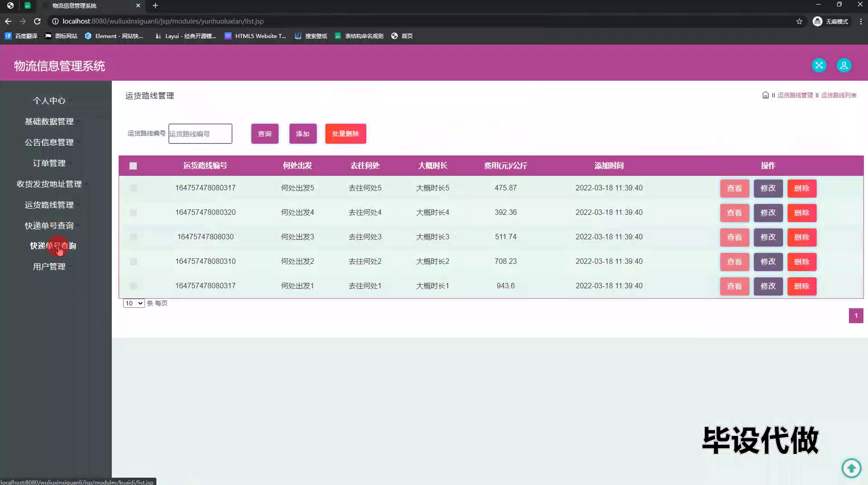Viewport: 868px width, 485px height.
Task: Edit the 何处出发3 route with 修改
Action: (768, 237)
